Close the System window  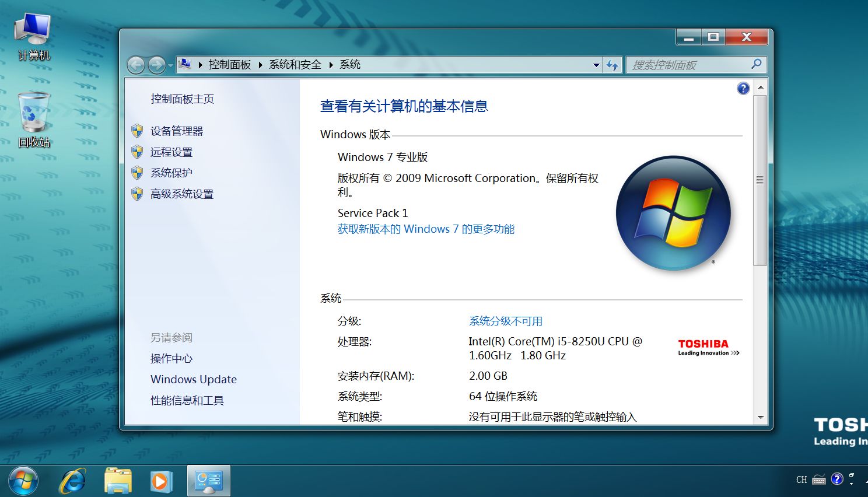click(746, 37)
